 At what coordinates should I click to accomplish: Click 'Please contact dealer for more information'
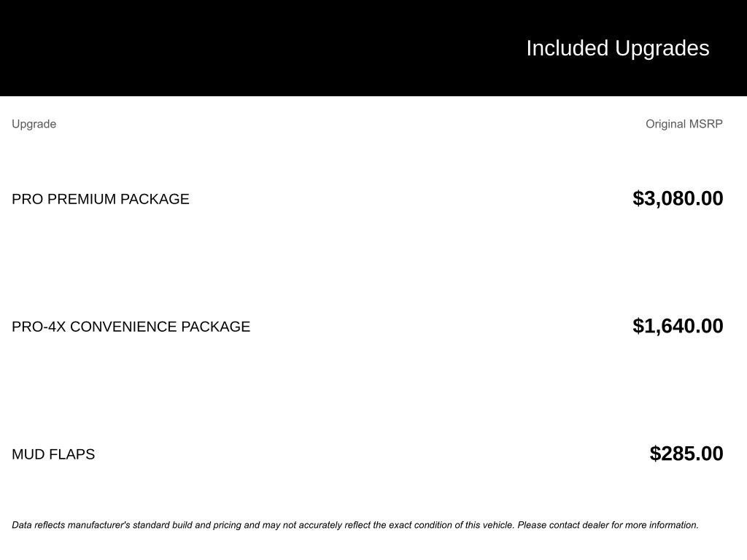tap(608, 525)
